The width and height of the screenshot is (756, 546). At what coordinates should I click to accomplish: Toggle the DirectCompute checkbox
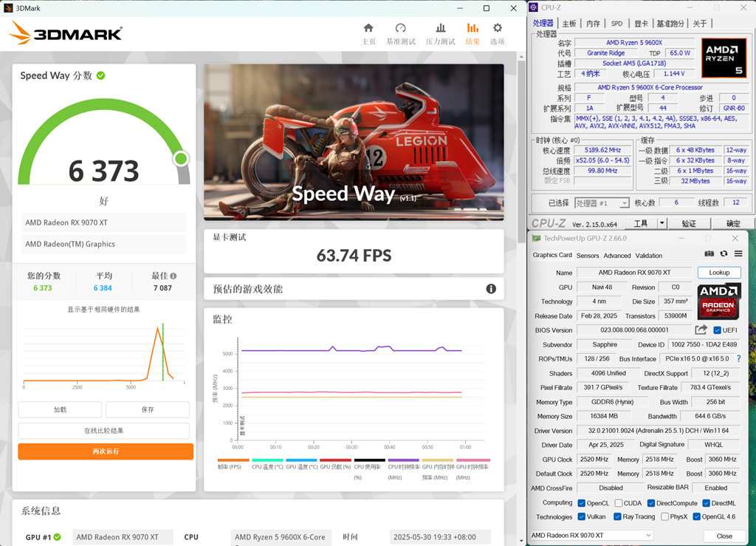pyautogui.click(x=651, y=503)
